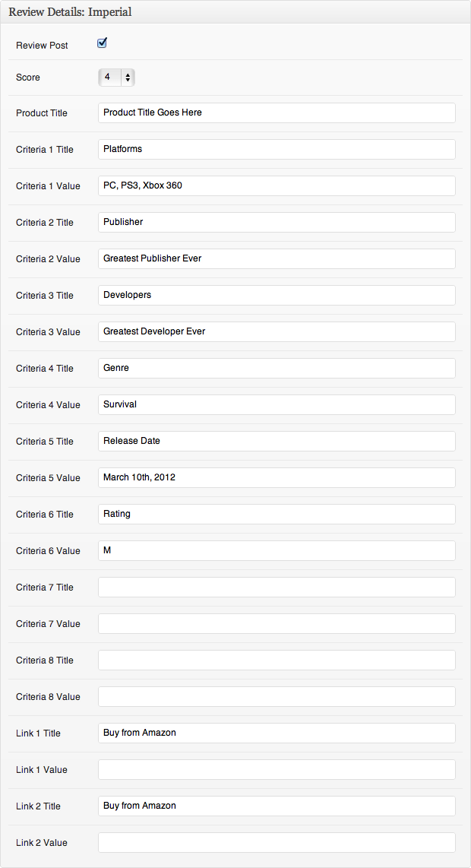Screen dimensions: 471x868
Task: Click the empty Link 2 Value field
Action: [x=277, y=844]
